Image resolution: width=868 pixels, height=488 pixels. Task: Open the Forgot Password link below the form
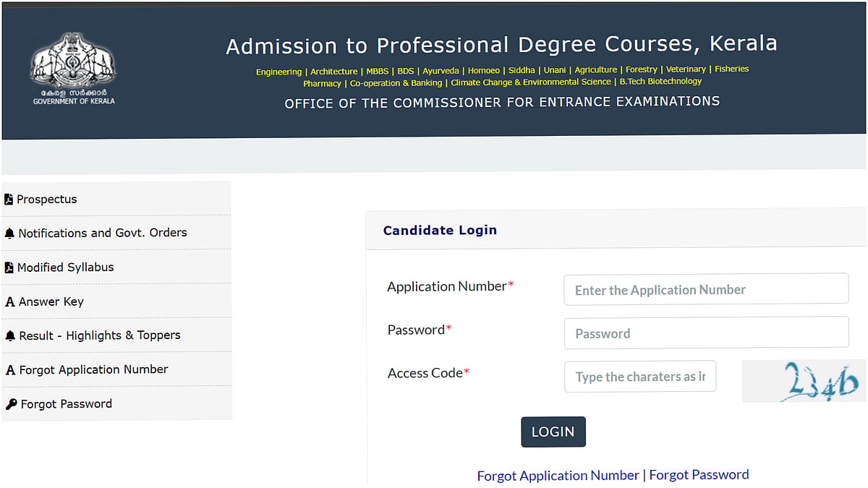pyautogui.click(x=699, y=474)
